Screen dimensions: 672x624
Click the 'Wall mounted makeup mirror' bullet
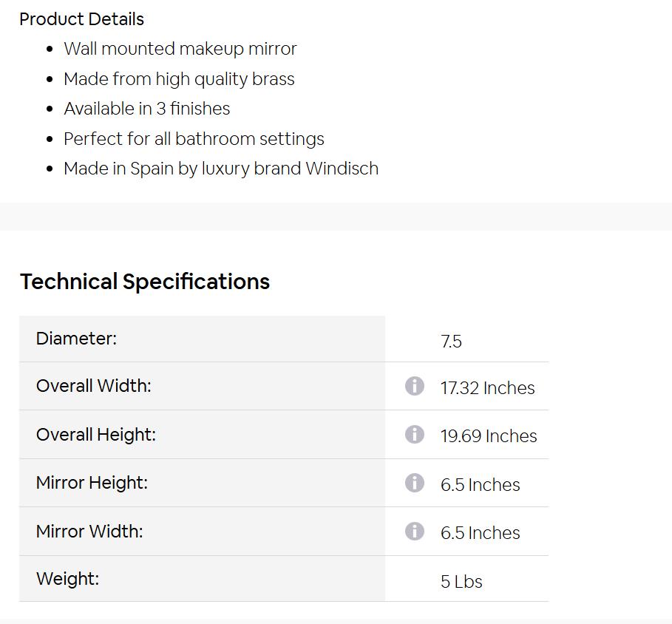click(x=180, y=49)
